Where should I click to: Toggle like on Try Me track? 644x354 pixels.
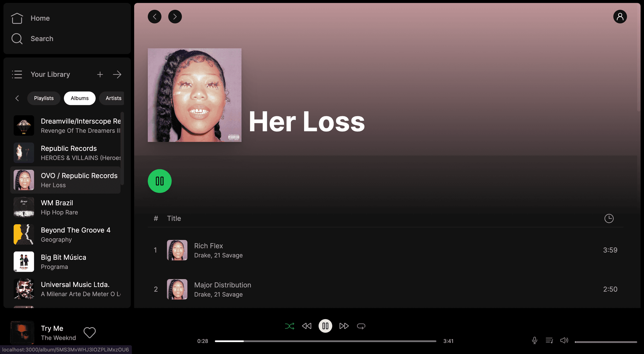tap(89, 332)
